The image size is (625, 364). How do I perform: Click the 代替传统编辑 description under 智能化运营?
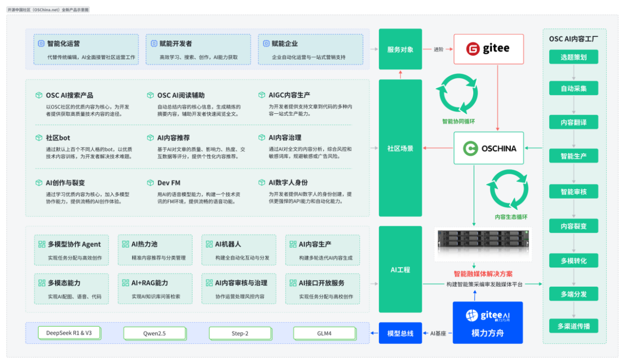point(91,57)
